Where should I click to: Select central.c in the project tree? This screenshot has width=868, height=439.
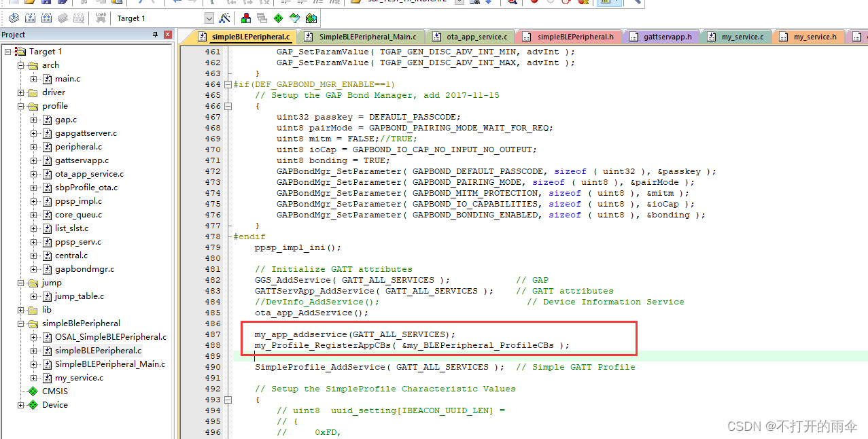71,256
